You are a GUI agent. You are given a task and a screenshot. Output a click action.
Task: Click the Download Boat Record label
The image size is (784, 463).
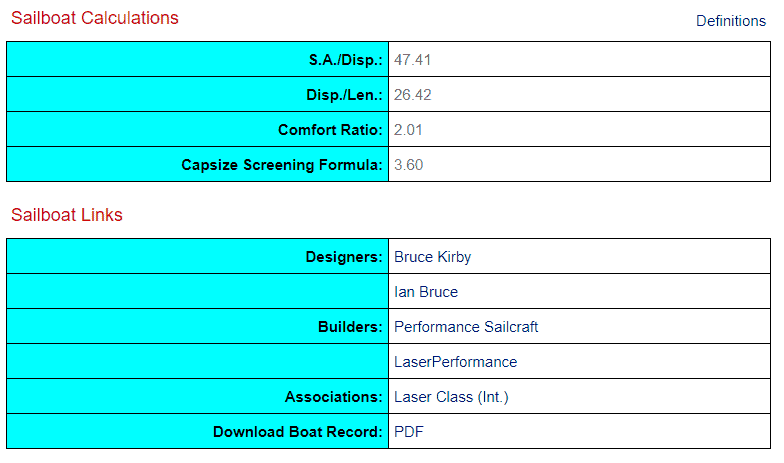(297, 432)
